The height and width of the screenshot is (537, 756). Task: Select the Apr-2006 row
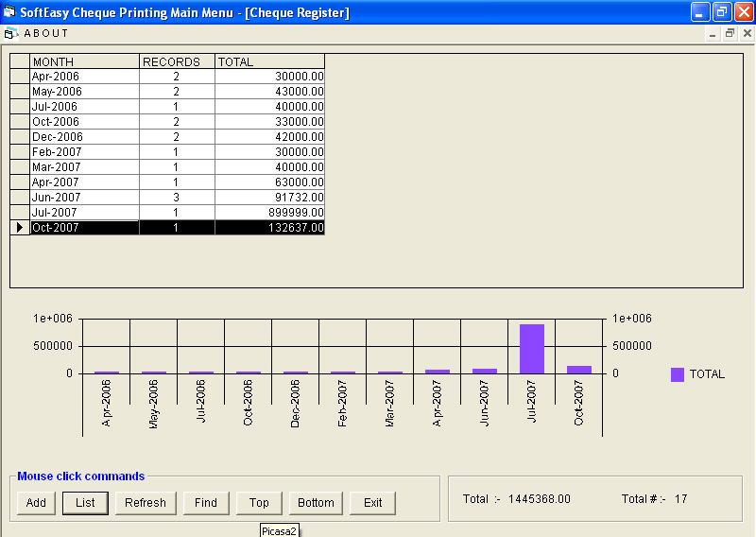coord(167,77)
